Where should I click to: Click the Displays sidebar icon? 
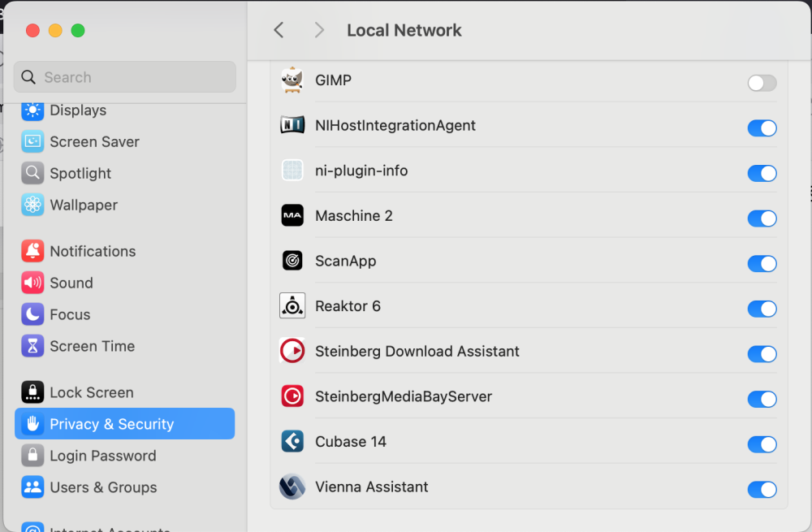pyautogui.click(x=32, y=110)
